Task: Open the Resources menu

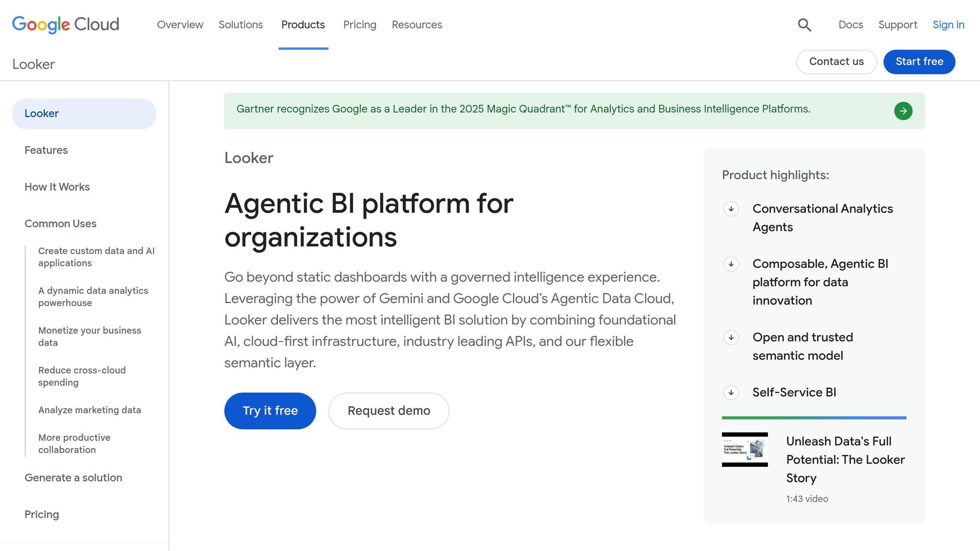Action: click(417, 25)
